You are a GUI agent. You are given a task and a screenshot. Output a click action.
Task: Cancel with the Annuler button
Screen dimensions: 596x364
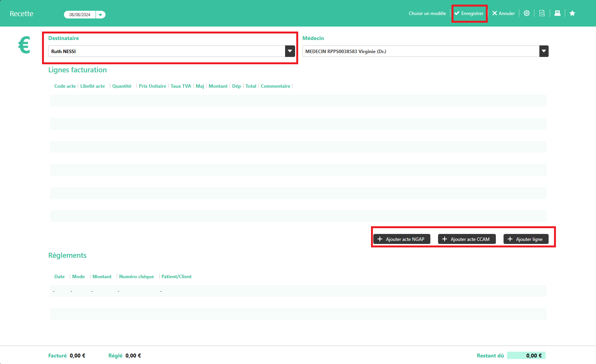click(x=504, y=13)
